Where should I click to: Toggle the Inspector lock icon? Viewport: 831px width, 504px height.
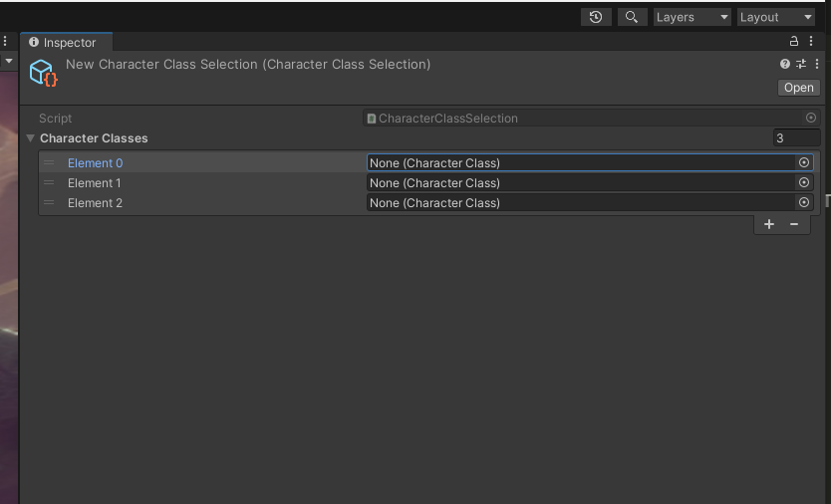pos(794,42)
